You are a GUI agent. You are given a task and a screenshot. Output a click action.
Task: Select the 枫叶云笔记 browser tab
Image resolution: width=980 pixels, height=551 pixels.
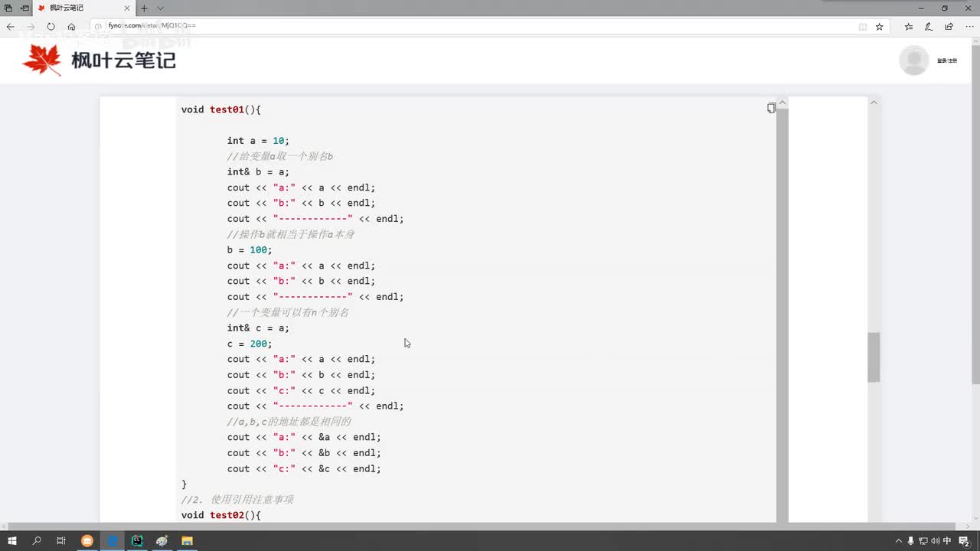(84, 8)
